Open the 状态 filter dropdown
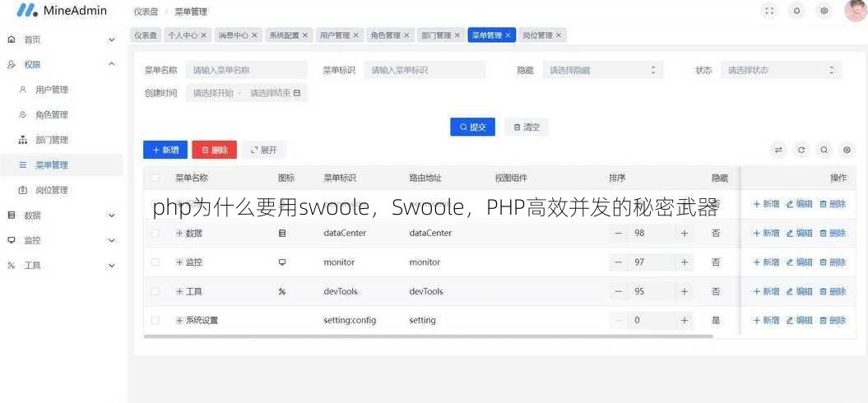 tap(781, 70)
